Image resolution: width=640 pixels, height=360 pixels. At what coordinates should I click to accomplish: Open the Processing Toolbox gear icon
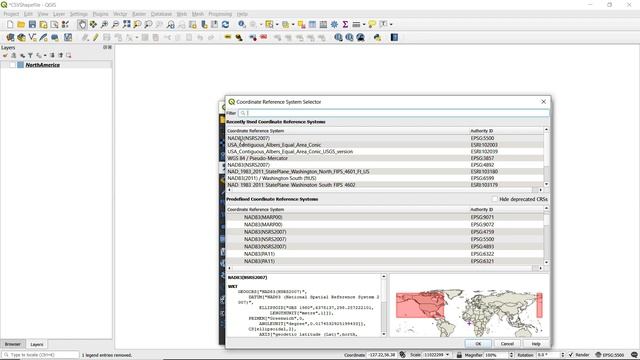[334, 24]
